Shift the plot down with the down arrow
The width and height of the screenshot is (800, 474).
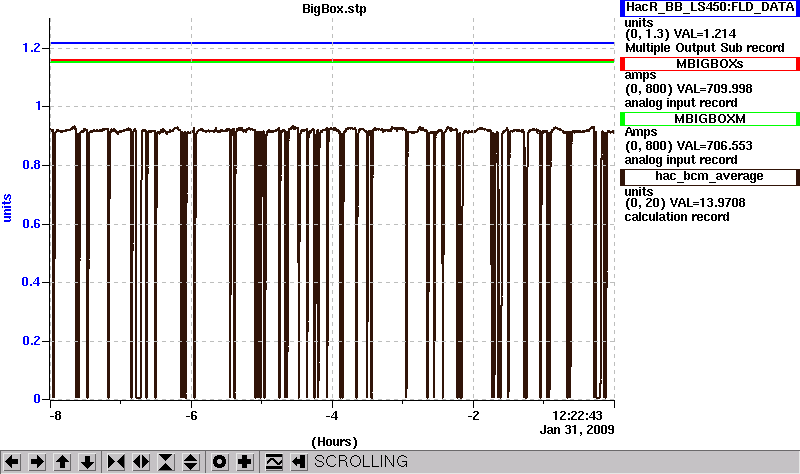point(87,462)
